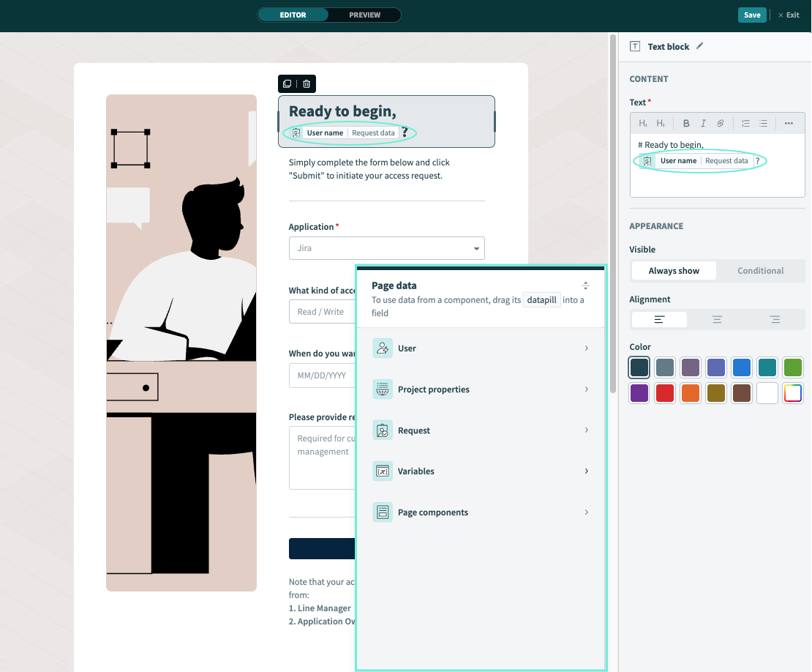Apply italic formatting in text editor

[x=703, y=124]
